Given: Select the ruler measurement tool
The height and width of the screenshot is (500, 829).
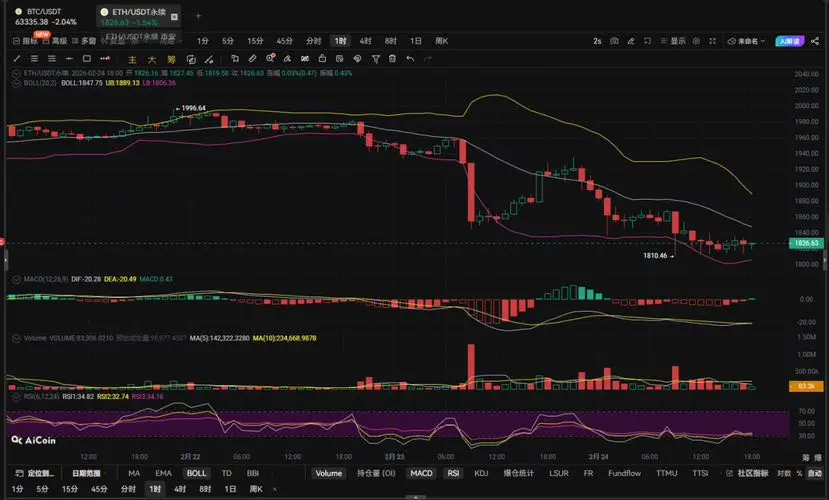Looking at the screenshot, I should pyautogui.click(x=252, y=59).
